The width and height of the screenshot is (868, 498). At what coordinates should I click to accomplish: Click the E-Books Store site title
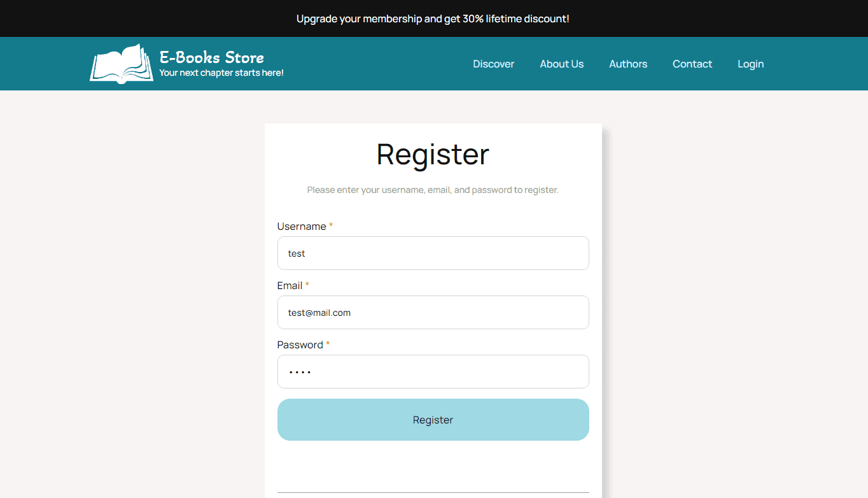211,57
